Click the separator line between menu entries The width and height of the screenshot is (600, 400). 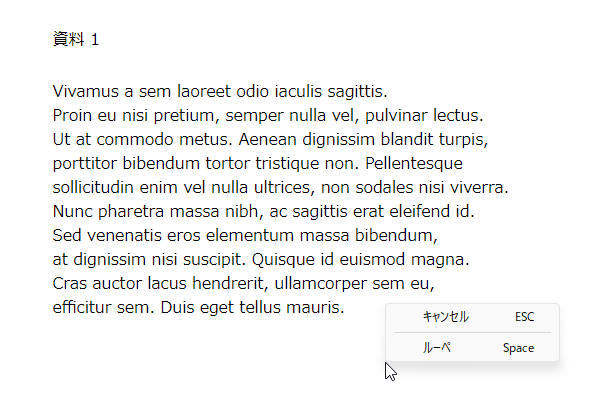(472, 333)
